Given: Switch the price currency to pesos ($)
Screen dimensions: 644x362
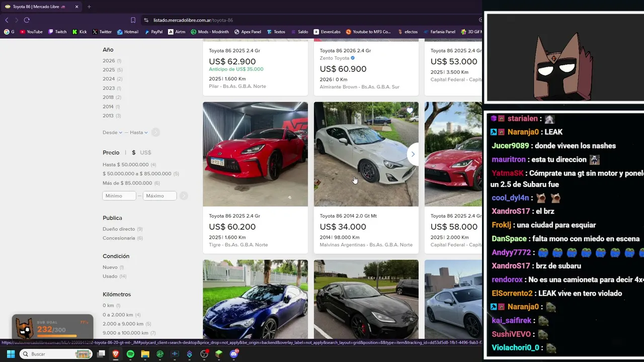Looking at the screenshot, I should [x=133, y=152].
